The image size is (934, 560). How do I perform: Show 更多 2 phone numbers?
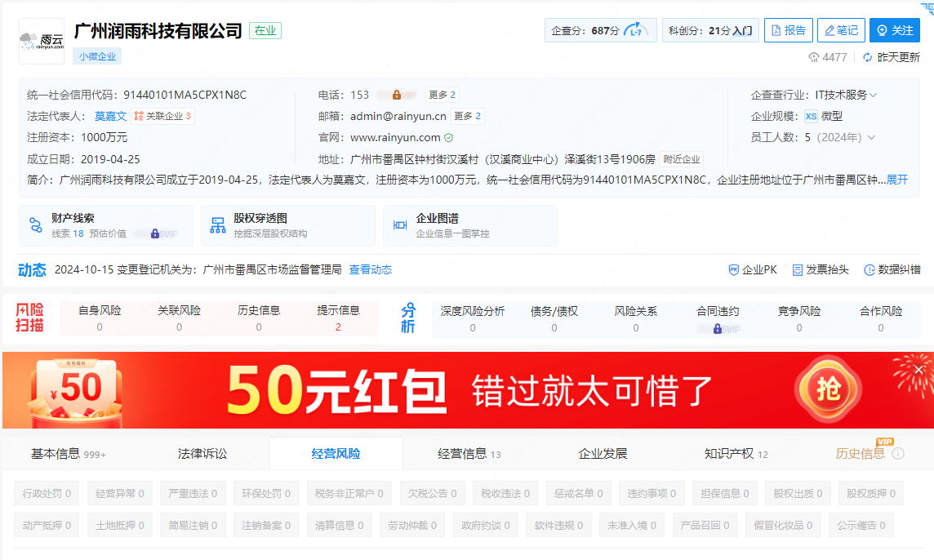442,95
